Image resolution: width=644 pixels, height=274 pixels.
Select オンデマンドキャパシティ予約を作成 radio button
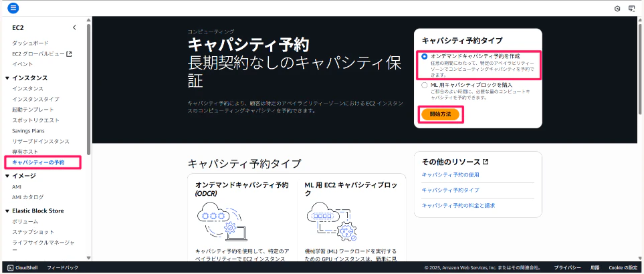pos(424,55)
